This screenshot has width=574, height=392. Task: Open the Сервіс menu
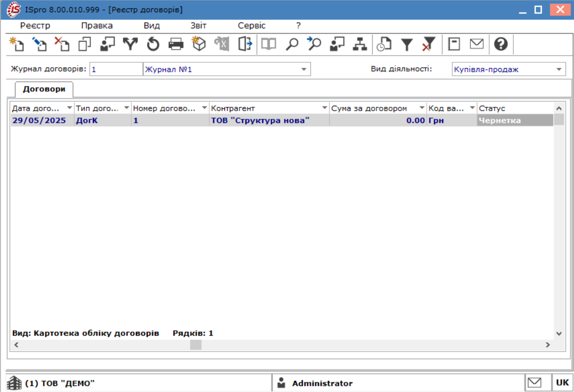[251, 26]
